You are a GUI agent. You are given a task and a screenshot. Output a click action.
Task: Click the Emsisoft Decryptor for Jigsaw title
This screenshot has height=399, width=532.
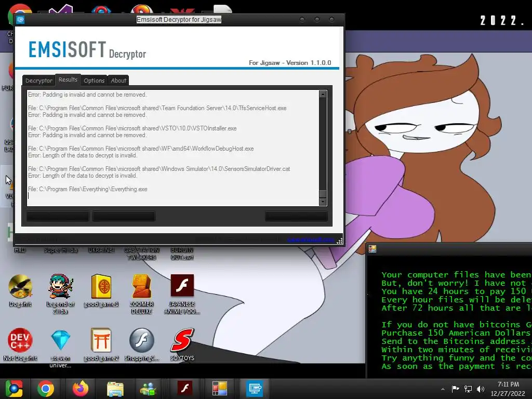179,20
